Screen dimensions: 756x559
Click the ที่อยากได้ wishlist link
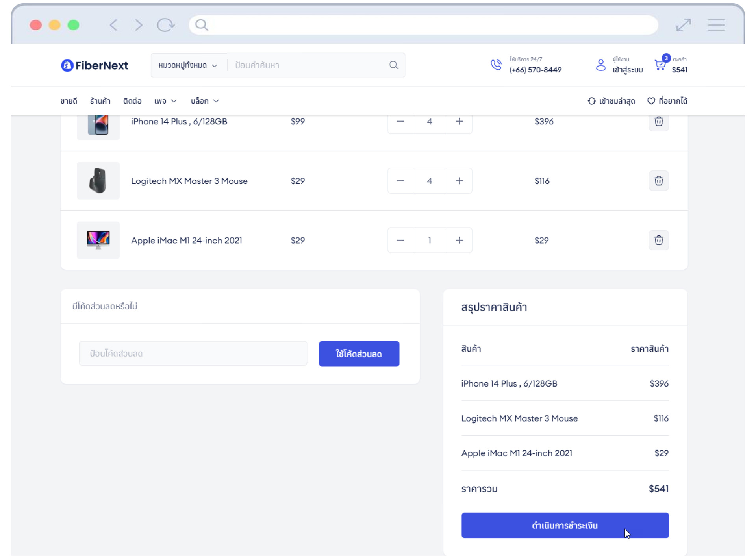(x=667, y=101)
